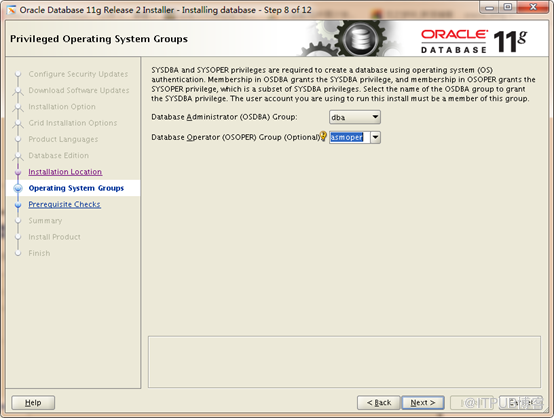The width and height of the screenshot is (554, 418).
Task: Minimize the Oracle installer window
Action: pyautogui.click(x=489, y=8)
